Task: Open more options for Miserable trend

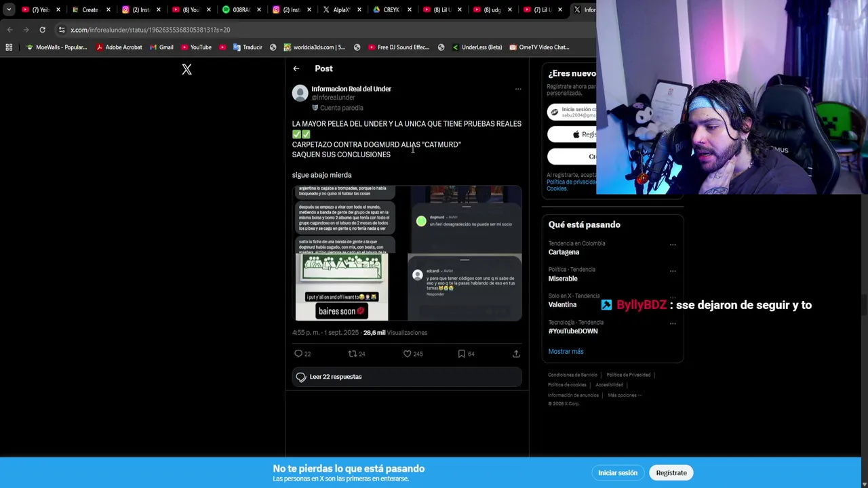Action: coord(673,271)
